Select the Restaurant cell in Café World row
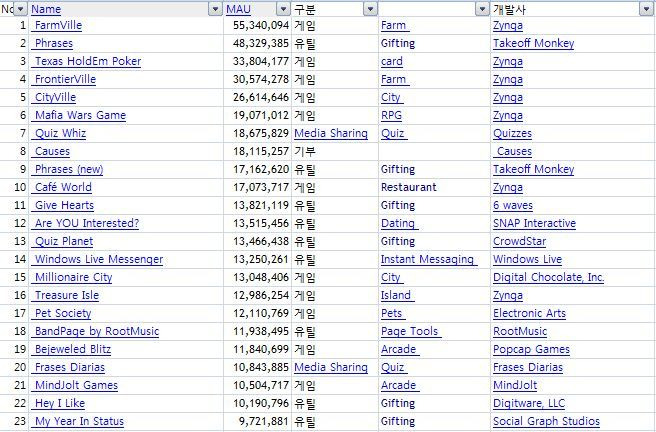The image size is (656, 432). (x=434, y=187)
